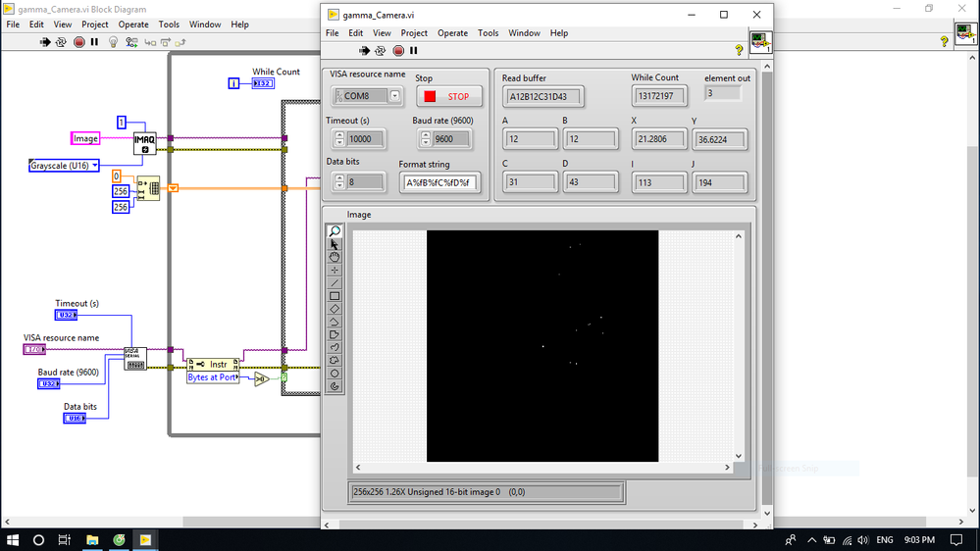
Task: Open Action Center notifications icon
Action: (956, 540)
